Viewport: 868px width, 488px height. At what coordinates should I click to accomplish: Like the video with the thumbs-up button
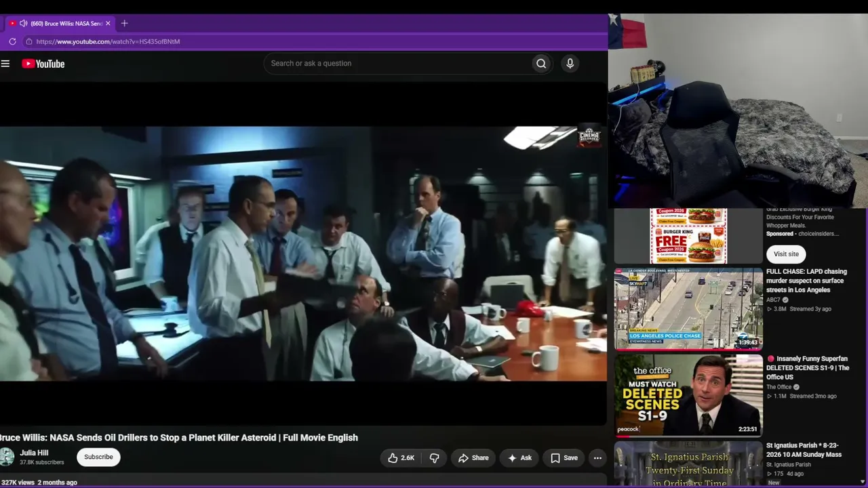(x=400, y=458)
